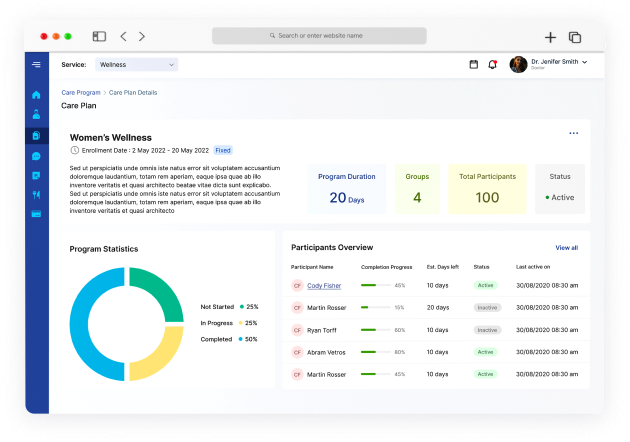Click the fork and knife sidebar icon
The width and height of the screenshot is (630, 442).
tap(36, 195)
